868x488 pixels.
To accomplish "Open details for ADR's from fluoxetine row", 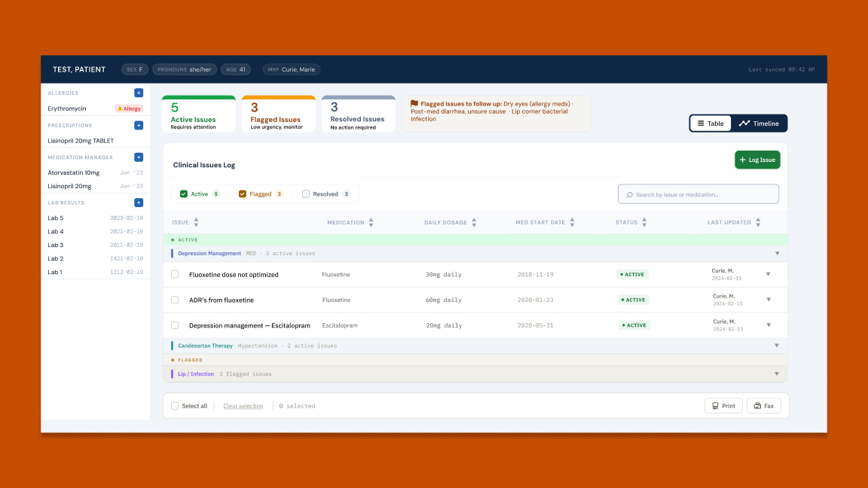I will tap(768, 300).
